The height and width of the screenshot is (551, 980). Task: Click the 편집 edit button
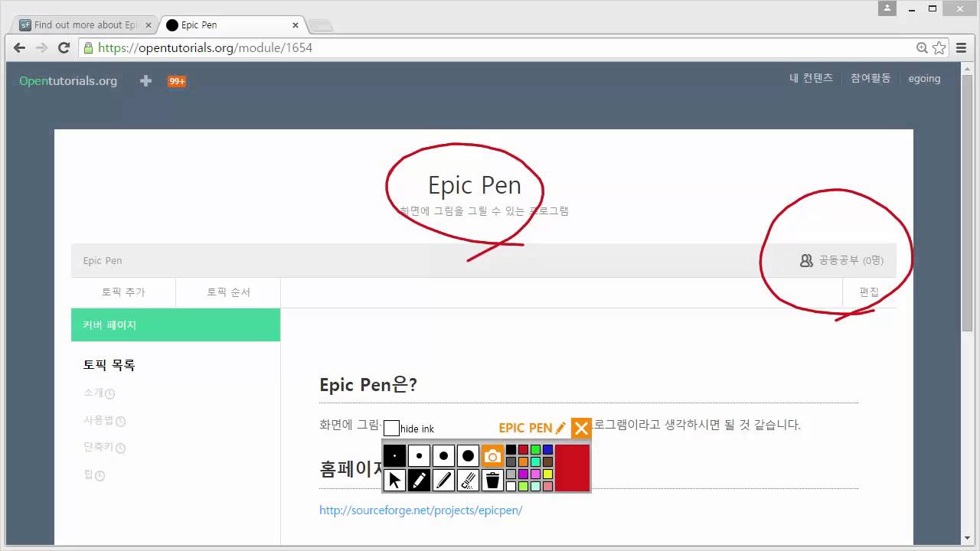click(869, 292)
